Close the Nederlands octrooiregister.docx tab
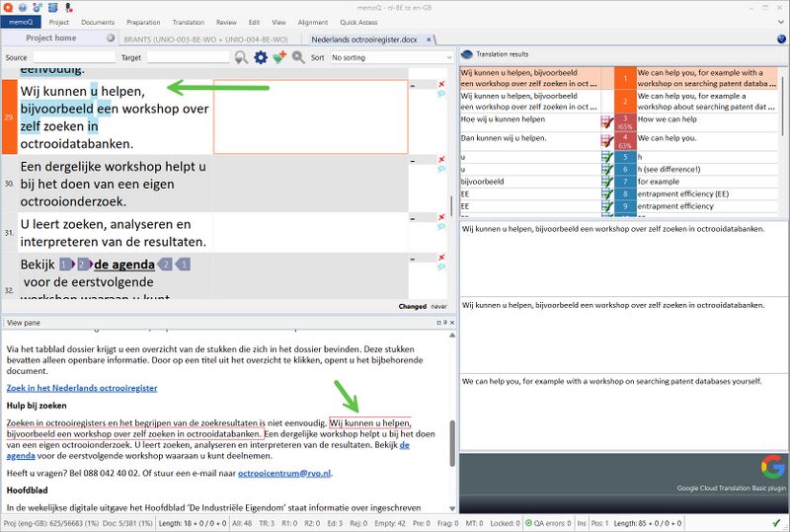This screenshot has width=790, height=532. (429, 39)
